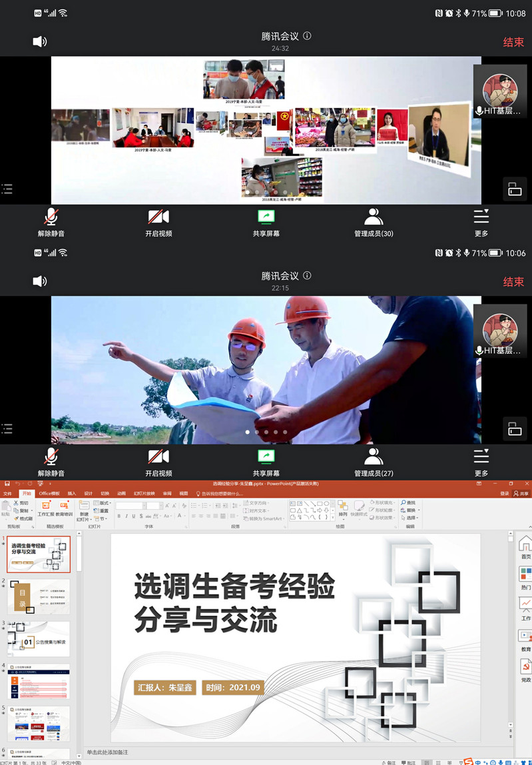The width and height of the screenshot is (532, 765).
Task: Toggle 开启视频 in the 22:15 meeting
Action: coord(158,462)
